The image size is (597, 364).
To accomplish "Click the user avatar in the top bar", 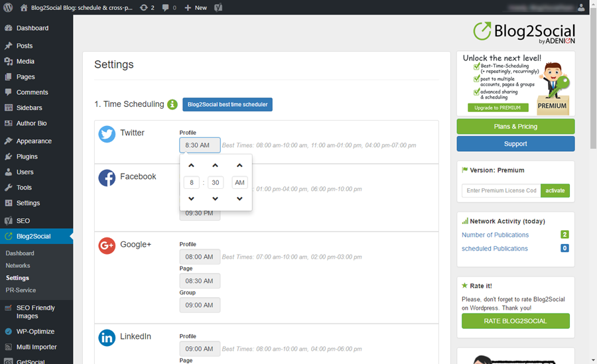I will (x=581, y=7).
